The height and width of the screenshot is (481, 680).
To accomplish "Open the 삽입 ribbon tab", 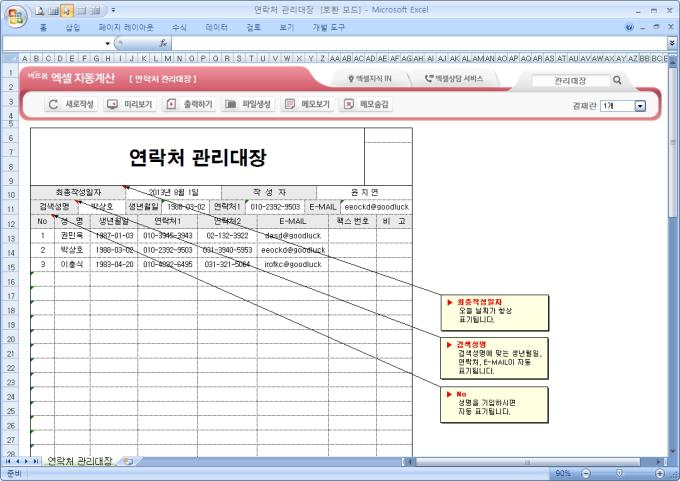I will pyautogui.click(x=72, y=27).
